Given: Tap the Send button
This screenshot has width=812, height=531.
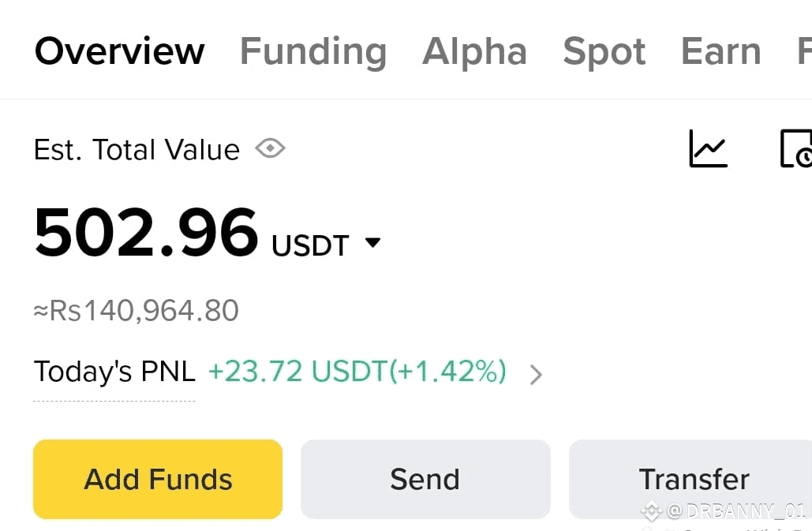Looking at the screenshot, I should tap(425, 479).
